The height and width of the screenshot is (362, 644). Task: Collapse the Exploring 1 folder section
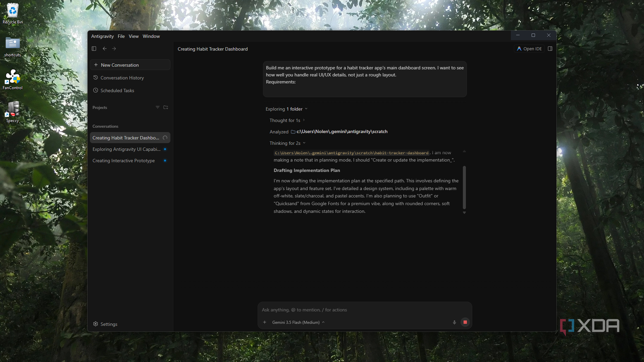coord(286,109)
